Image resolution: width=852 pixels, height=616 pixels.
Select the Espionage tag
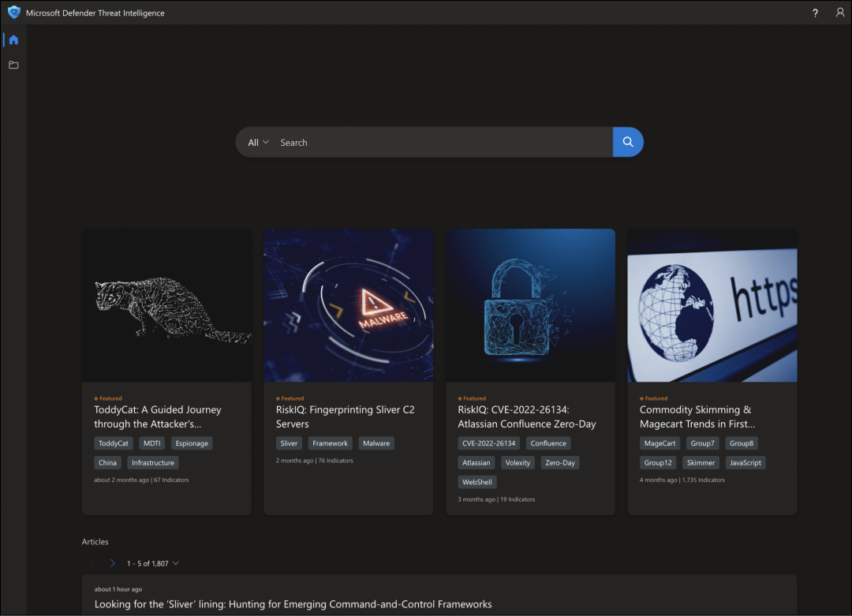click(x=192, y=443)
